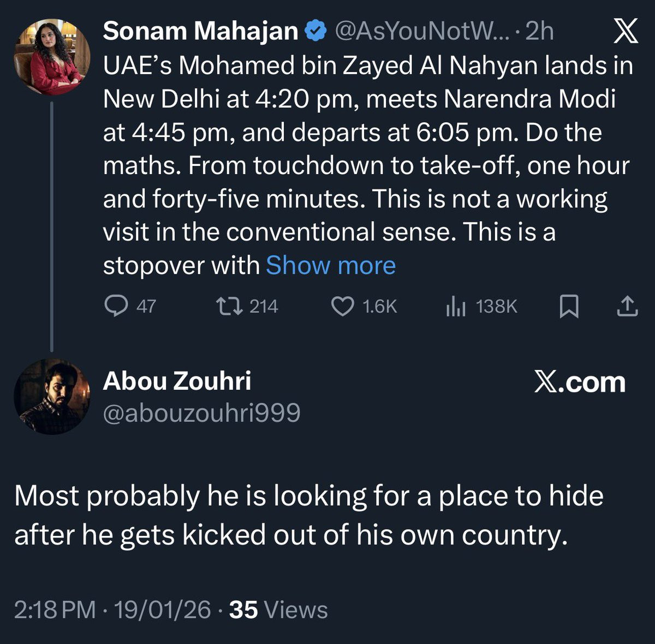Open the Sonam Mahajan display name link
This screenshot has height=644, width=655.
point(200,32)
